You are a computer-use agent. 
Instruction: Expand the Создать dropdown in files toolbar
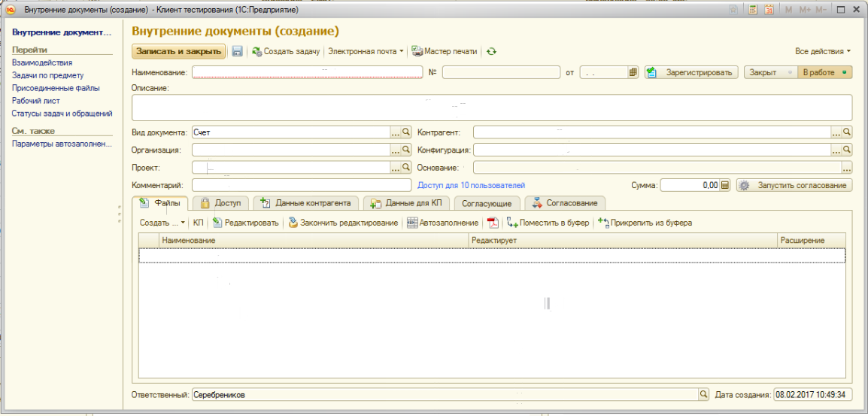point(162,223)
